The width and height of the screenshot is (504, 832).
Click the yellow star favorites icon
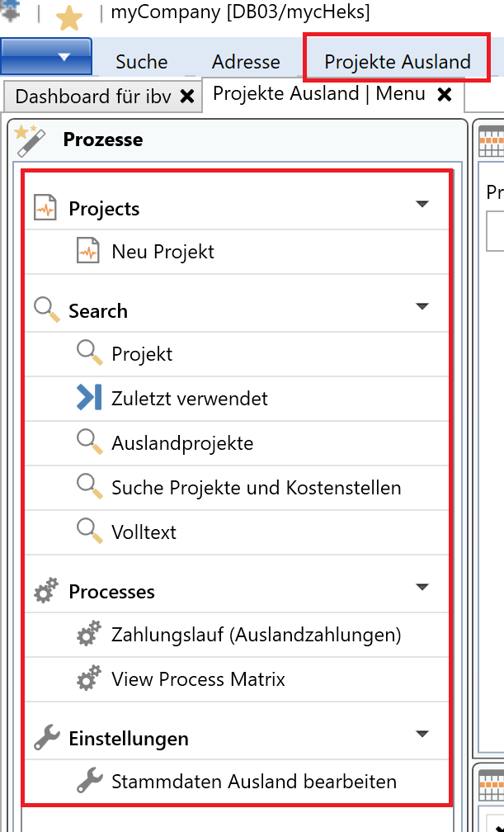68,17
